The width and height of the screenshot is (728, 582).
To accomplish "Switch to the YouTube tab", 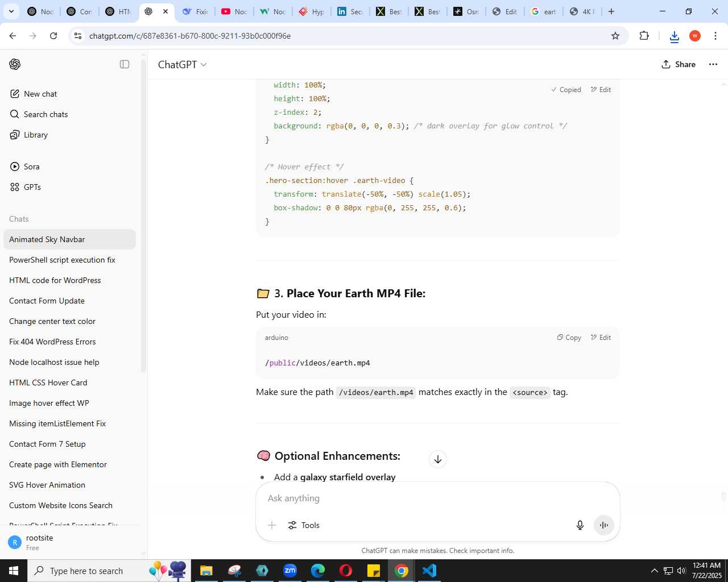I will [234, 11].
